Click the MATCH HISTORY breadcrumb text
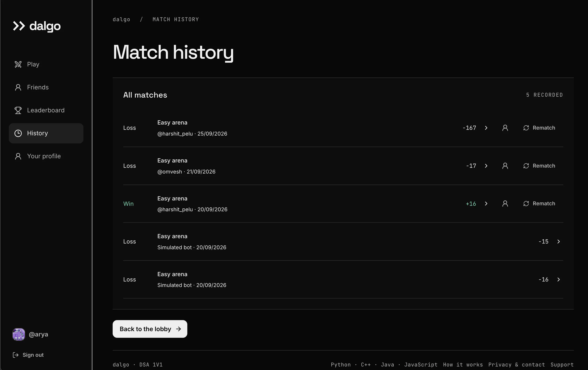This screenshot has height=370, width=588. point(176,19)
